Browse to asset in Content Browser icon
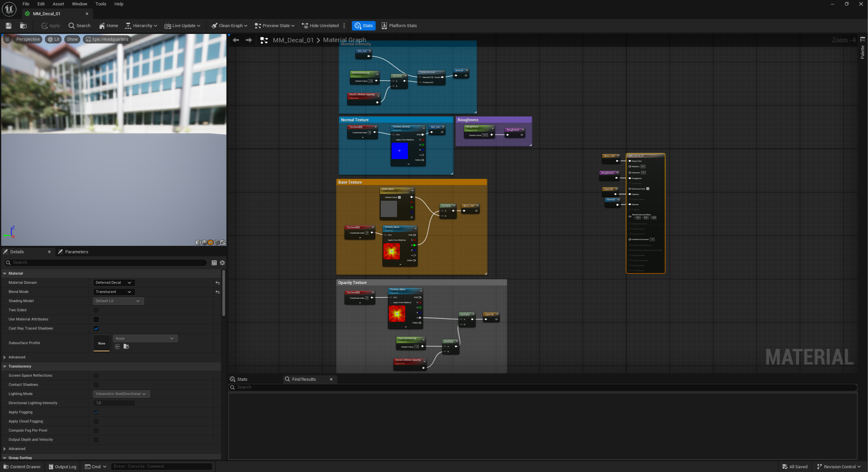 tap(23, 26)
